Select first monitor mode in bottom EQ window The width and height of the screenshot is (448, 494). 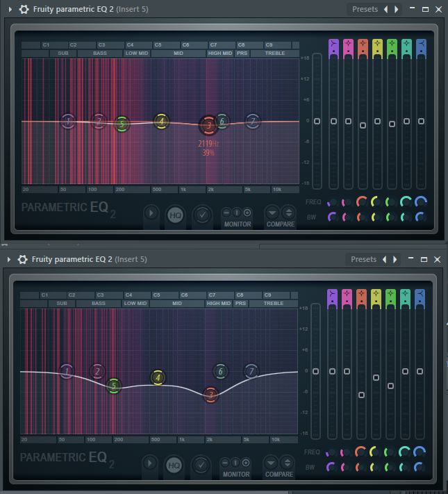click(x=225, y=463)
